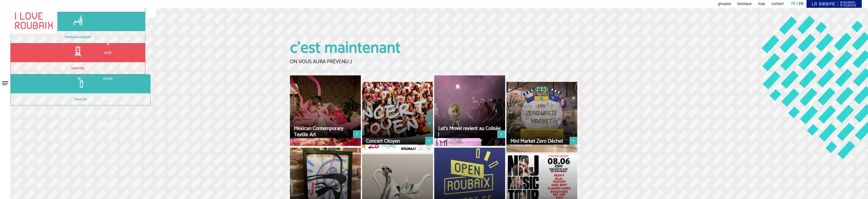Open the groupes menu item
This screenshot has width=868, height=199.
[724, 4]
